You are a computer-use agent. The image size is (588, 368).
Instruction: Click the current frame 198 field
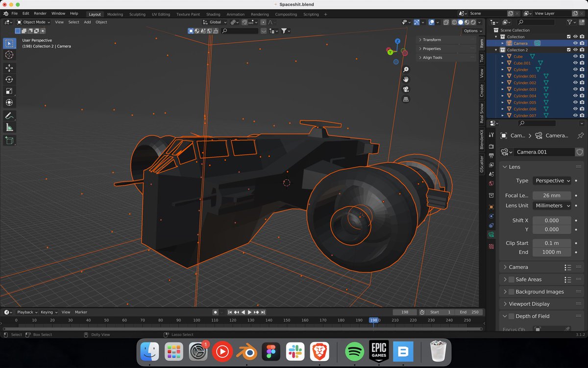click(x=405, y=312)
